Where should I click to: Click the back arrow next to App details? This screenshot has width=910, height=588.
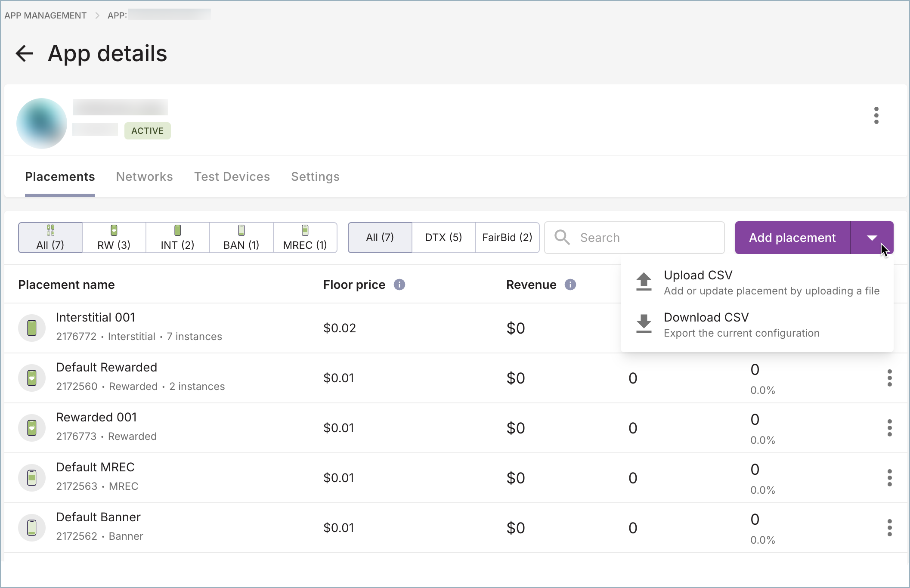tap(24, 53)
